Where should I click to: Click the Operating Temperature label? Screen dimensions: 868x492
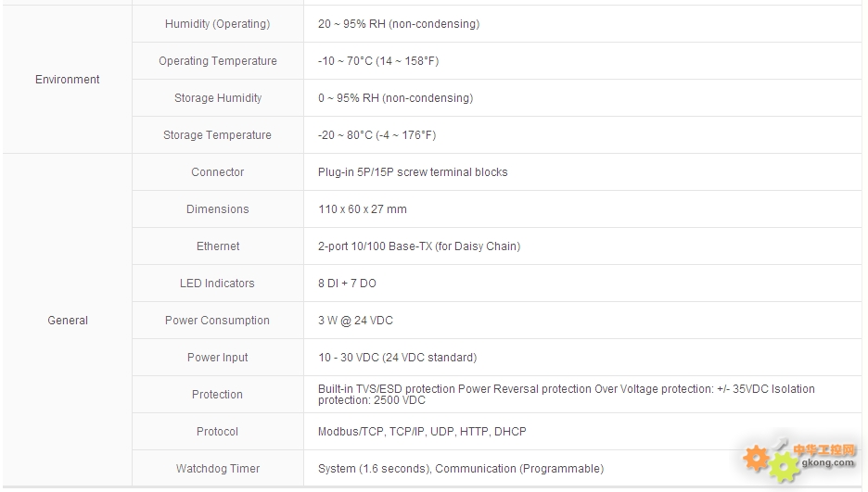click(218, 61)
